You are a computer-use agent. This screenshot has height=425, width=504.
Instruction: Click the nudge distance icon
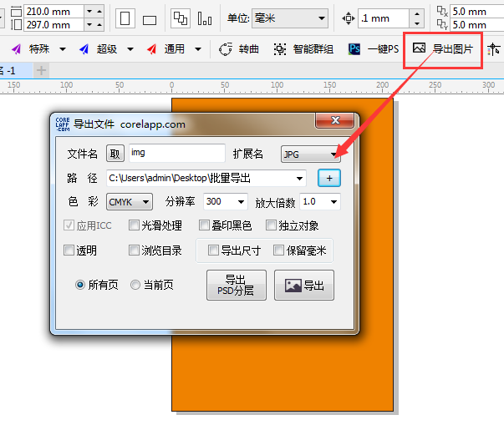(x=348, y=18)
